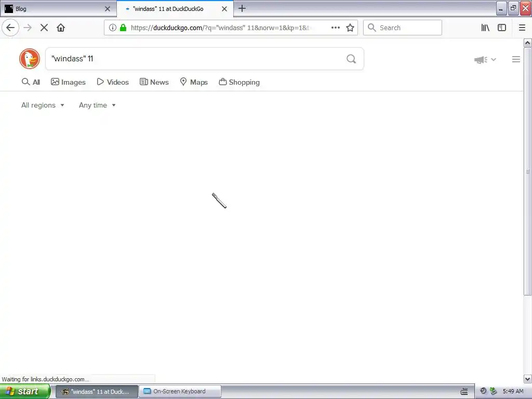The width and height of the screenshot is (532, 399).
Task: Open page actions three-dot menu
Action: tap(336, 28)
